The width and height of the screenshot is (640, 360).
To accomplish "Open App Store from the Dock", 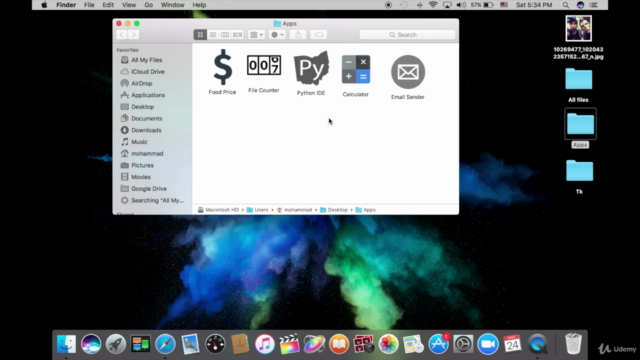I will coord(438,344).
